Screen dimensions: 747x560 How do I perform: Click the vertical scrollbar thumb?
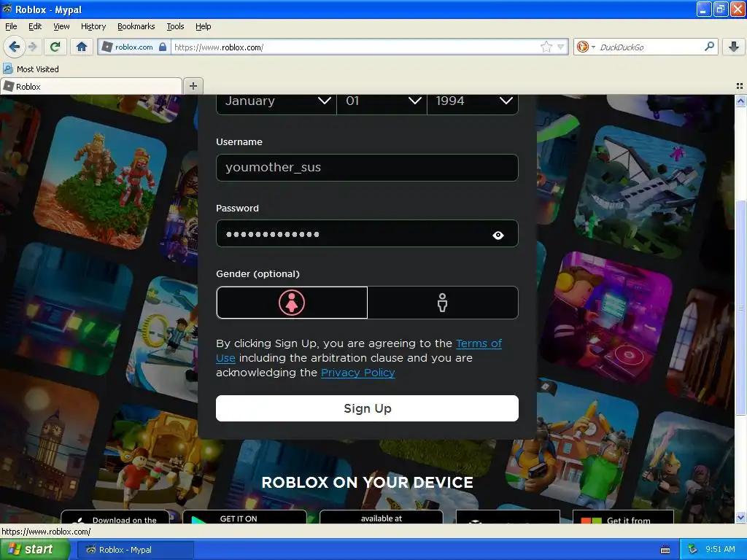tap(740, 307)
